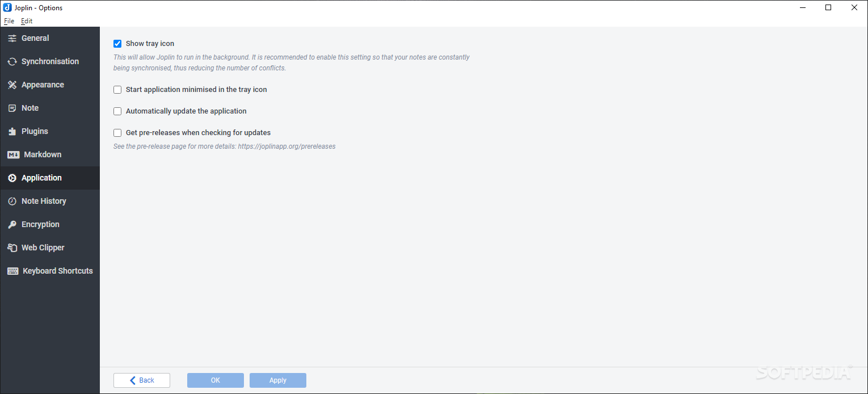Click the Note page icon
This screenshot has height=394, width=868.
[12, 108]
